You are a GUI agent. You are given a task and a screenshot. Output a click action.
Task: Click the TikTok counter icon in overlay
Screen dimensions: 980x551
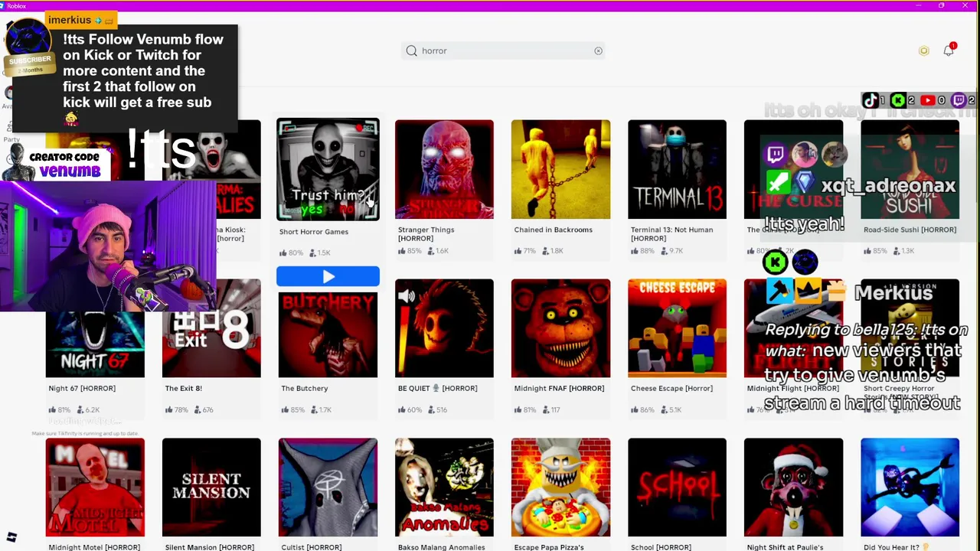[870, 100]
